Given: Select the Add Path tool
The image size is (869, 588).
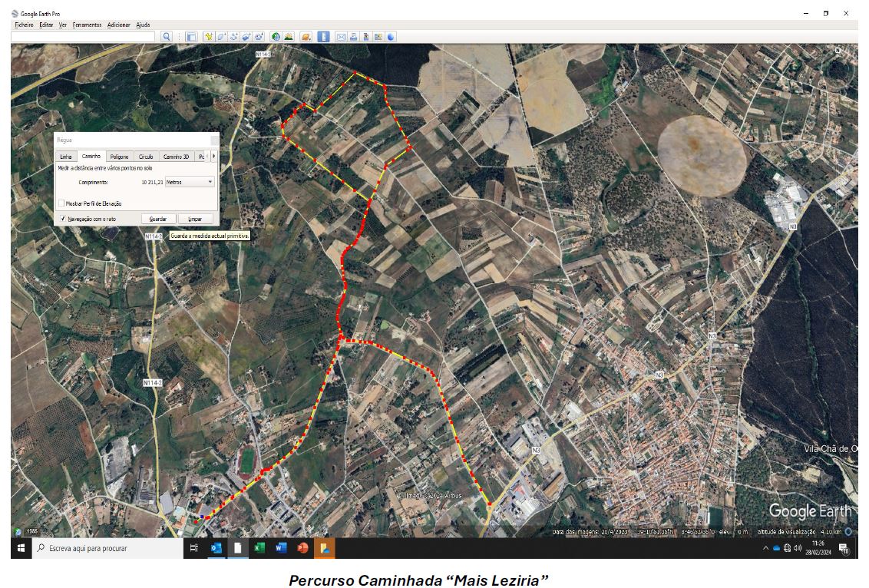Looking at the screenshot, I should pyautogui.click(x=234, y=36).
